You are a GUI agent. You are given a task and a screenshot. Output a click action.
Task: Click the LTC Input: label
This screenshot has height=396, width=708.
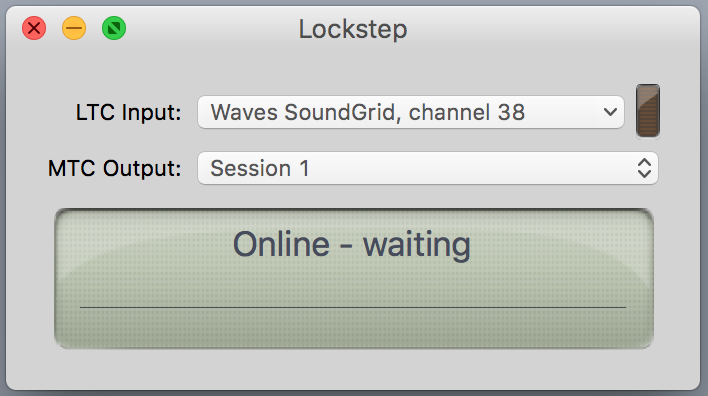pos(128,112)
